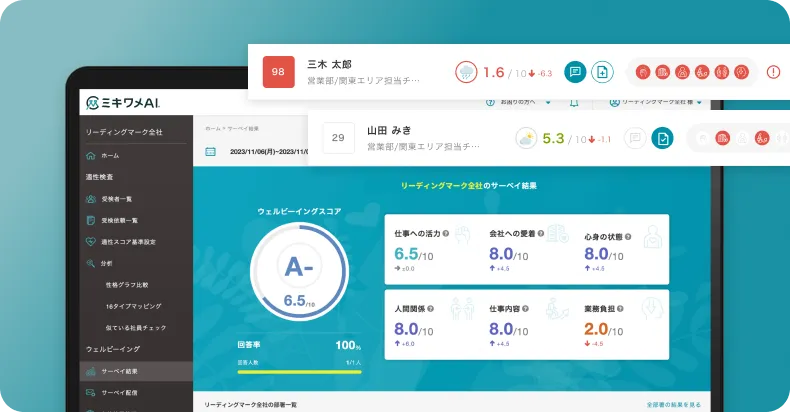Image resolution: width=790 pixels, height=412 pixels.
Task: Click the checked-document icon in 山田 みき row
Action: tap(662, 138)
